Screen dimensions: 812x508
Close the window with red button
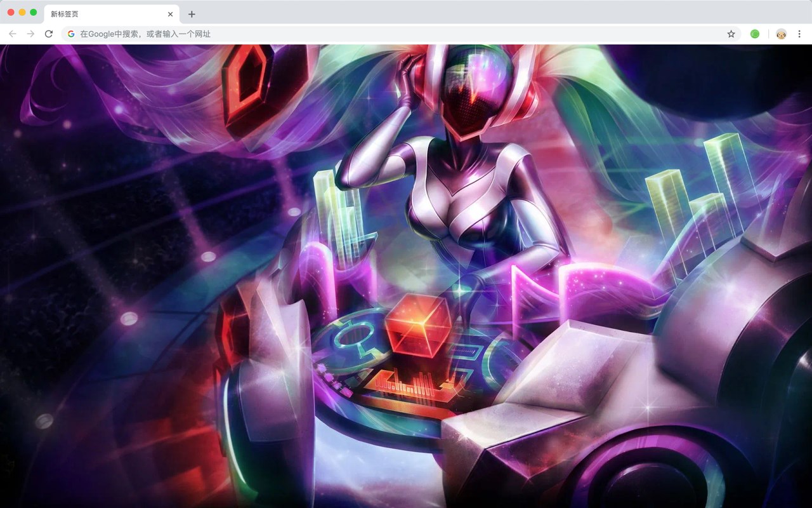click(11, 12)
